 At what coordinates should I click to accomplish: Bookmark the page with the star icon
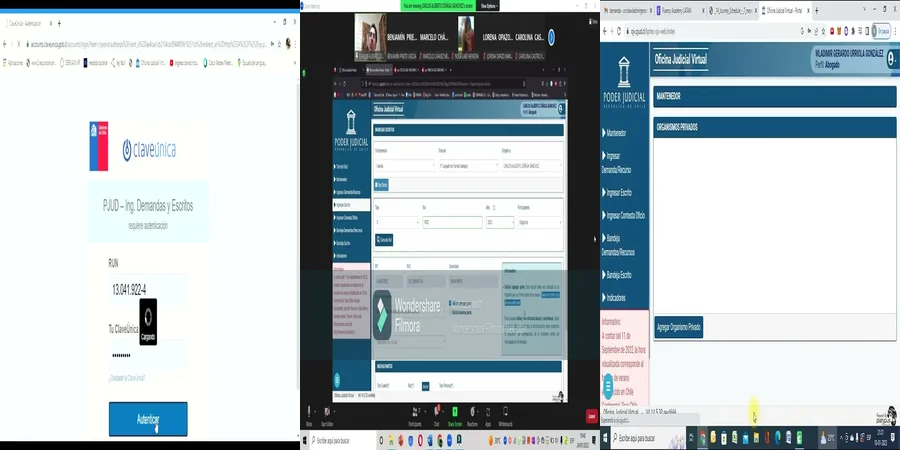824,31
